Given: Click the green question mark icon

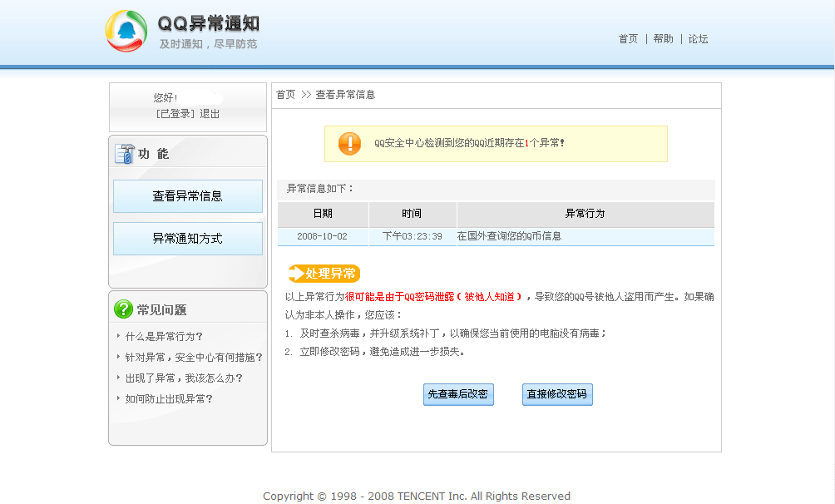Looking at the screenshot, I should 123,309.
